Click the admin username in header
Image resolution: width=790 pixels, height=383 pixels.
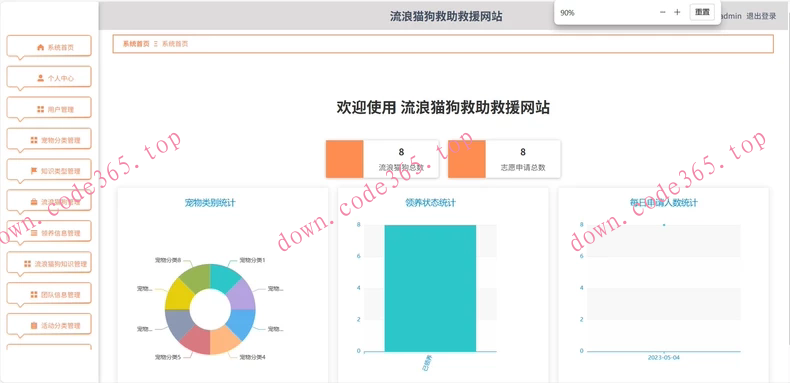point(731,16)
